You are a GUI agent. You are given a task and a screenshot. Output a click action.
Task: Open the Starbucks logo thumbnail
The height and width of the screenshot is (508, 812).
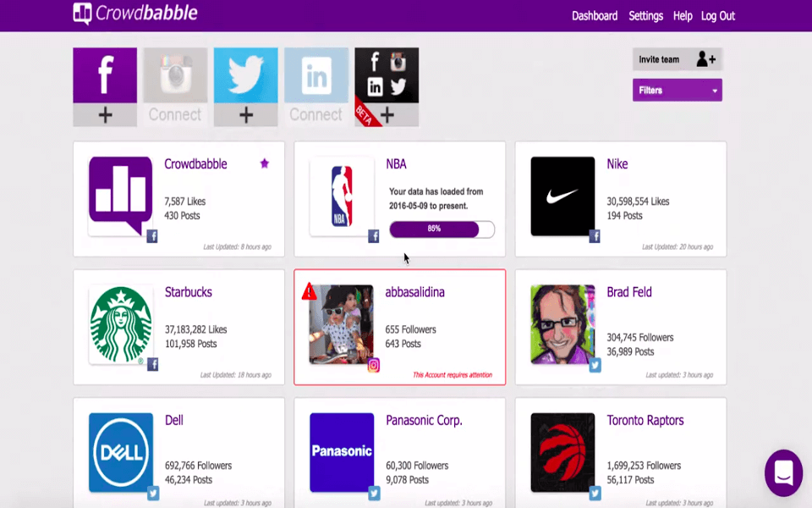[121, 324]
